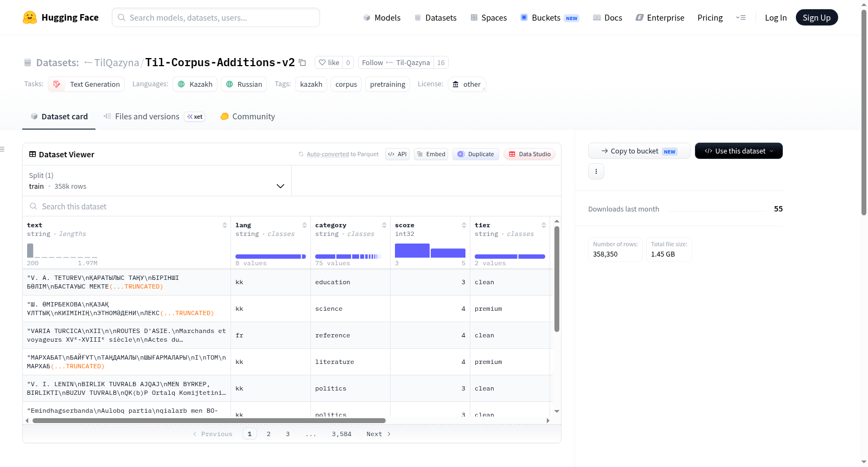Open the left sidebar table of contents icon

tap(3, 149)
